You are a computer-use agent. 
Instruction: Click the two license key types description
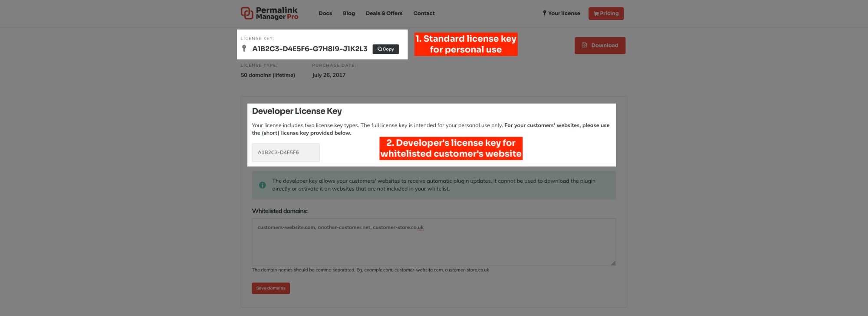tap(431, 129)
